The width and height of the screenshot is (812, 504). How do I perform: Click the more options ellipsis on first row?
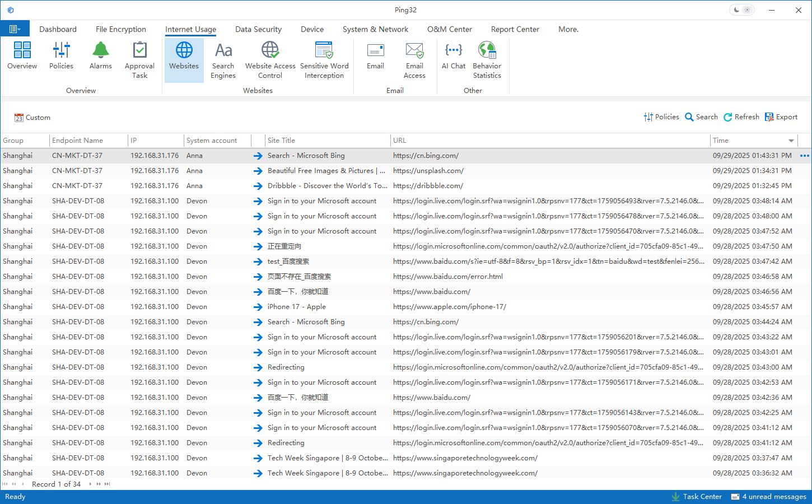click(804, 156)
